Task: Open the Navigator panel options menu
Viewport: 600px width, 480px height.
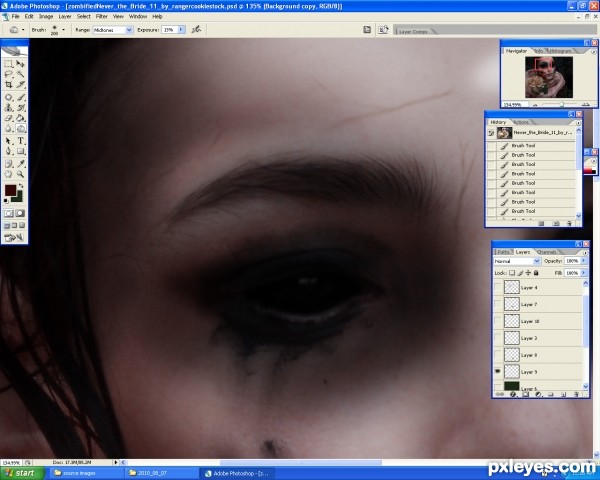Action: point(593,52)
